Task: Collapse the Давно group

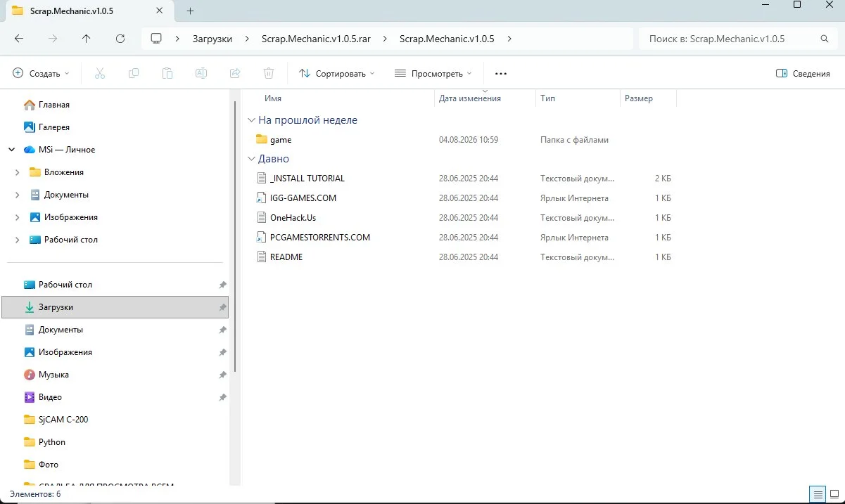Action: click(x=252, y=159)
